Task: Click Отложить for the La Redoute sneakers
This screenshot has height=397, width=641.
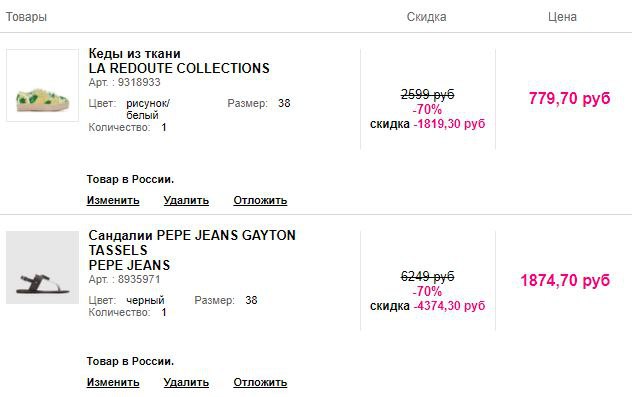Action: tap(260, 200)
